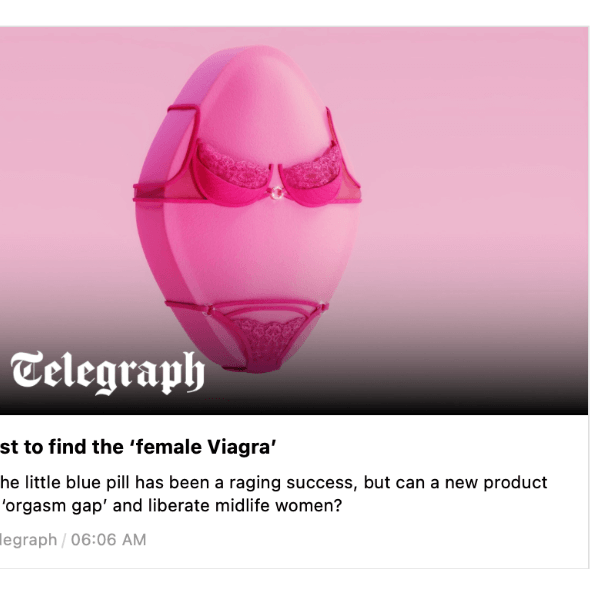Image resolution: width=608 pixels, height=608 pixels.
Task: Click the words 'female Viagra' in the headline
Action: 214,447
